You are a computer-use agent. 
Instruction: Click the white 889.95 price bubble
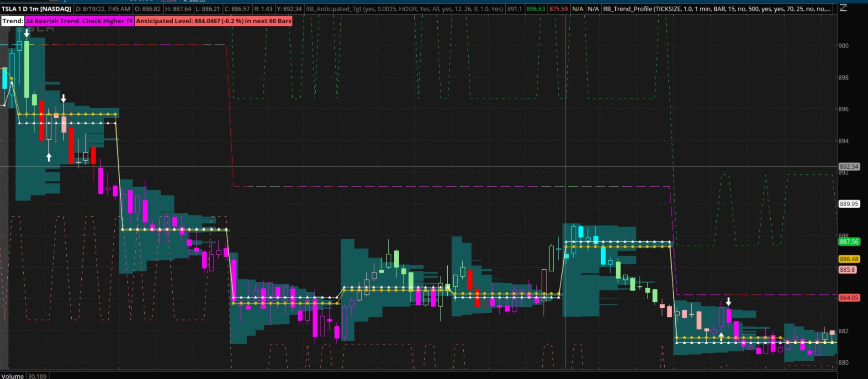pos(849,204)
